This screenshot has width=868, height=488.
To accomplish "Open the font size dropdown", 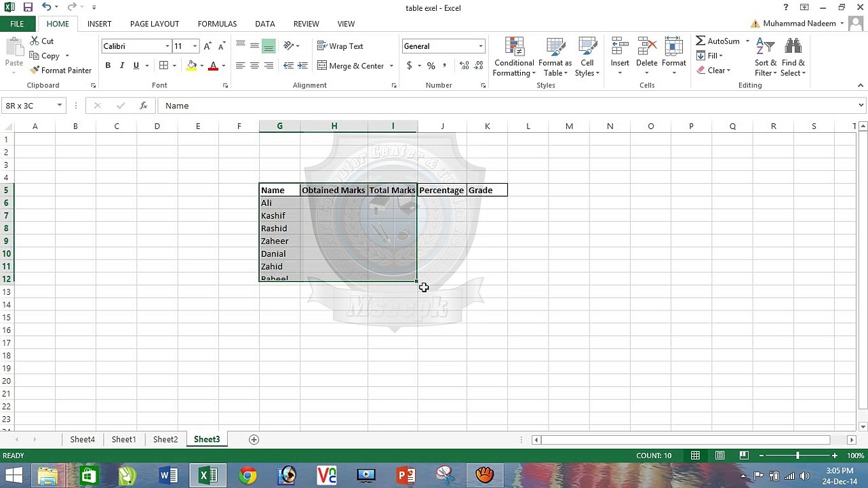I will tap(195, 46).
